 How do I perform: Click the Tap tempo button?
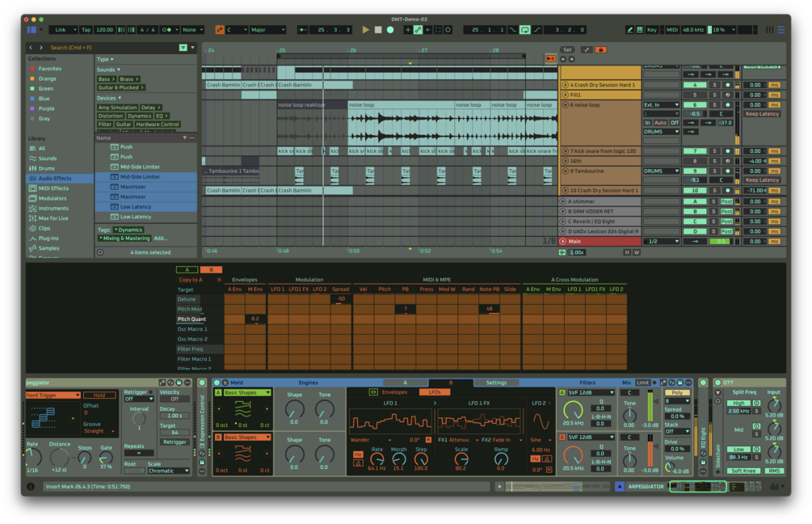coord(86,30)
